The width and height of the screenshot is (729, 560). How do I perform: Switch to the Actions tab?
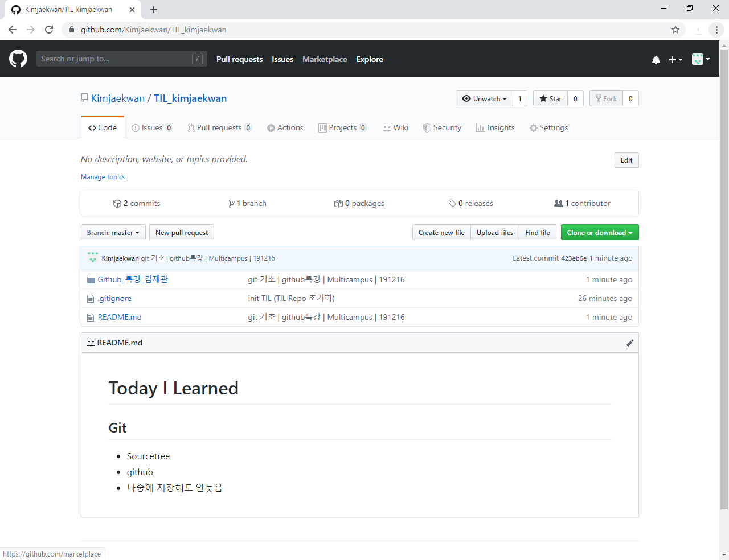[285, 127]
